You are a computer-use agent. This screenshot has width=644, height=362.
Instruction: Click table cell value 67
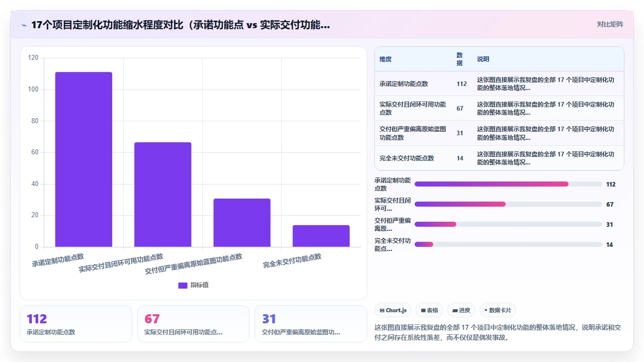[460, 109]
